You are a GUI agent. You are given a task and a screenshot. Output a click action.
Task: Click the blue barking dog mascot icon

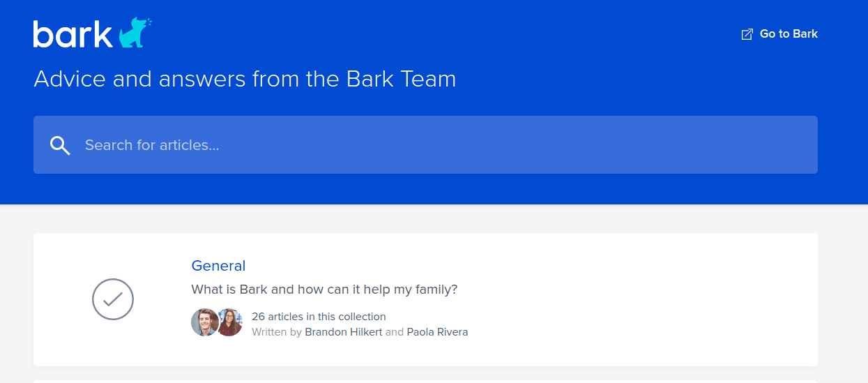click(x=134, y=33)
